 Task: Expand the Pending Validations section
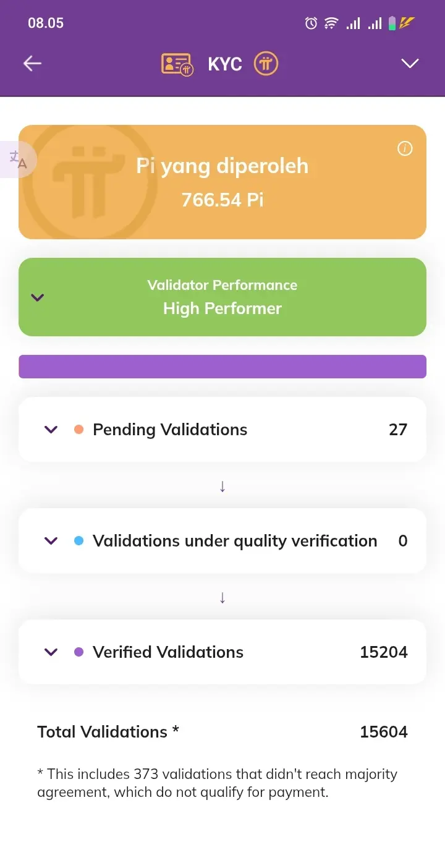click(x=51, y=430)
